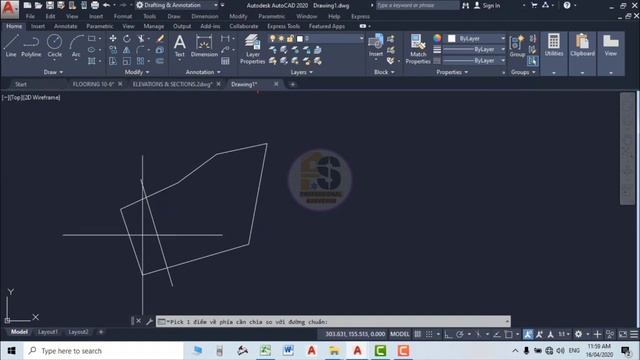640x360 pixels.
Task: Choose the Circle tool in Draw panel
Action: pos(54,45)
